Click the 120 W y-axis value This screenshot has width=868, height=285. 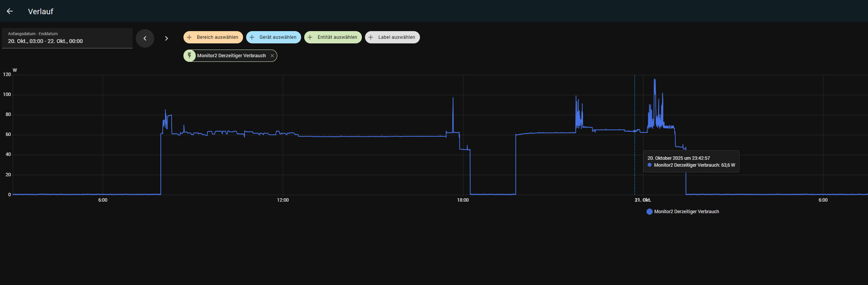point(7,75)
